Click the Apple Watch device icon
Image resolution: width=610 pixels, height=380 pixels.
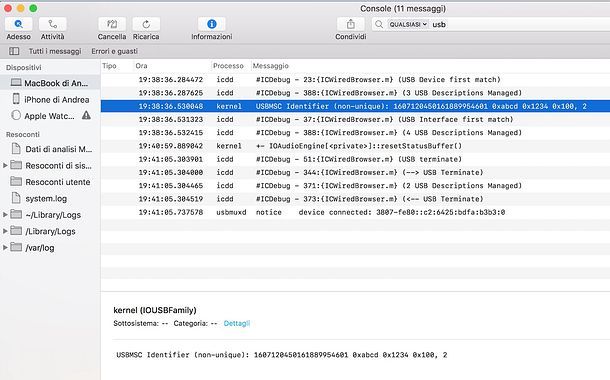pos(16,116)
